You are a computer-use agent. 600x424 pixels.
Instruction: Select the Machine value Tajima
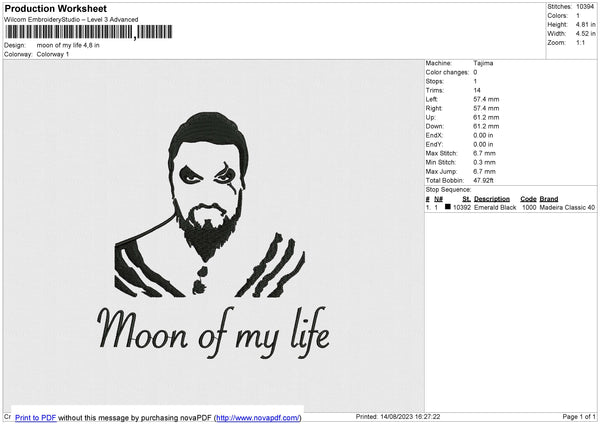tap(483, 63)
